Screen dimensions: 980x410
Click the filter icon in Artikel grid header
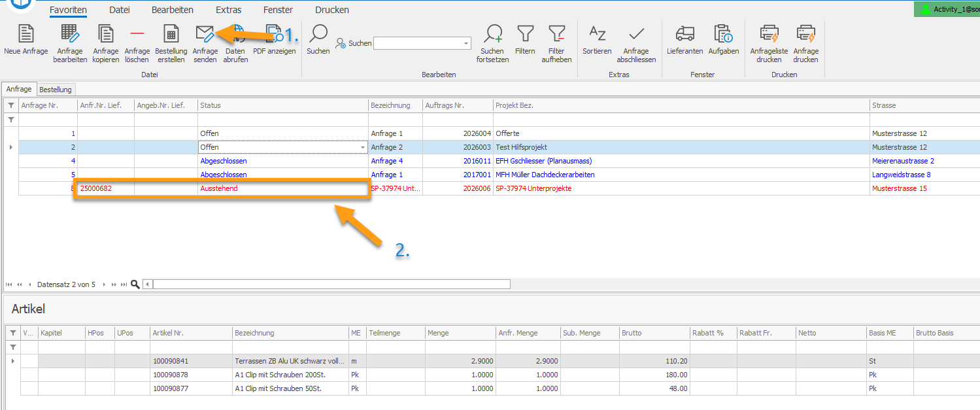tap(12, 333)
